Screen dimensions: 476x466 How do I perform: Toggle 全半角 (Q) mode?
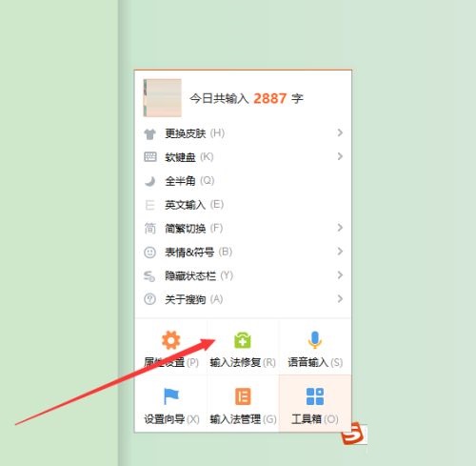click(243, 181)
